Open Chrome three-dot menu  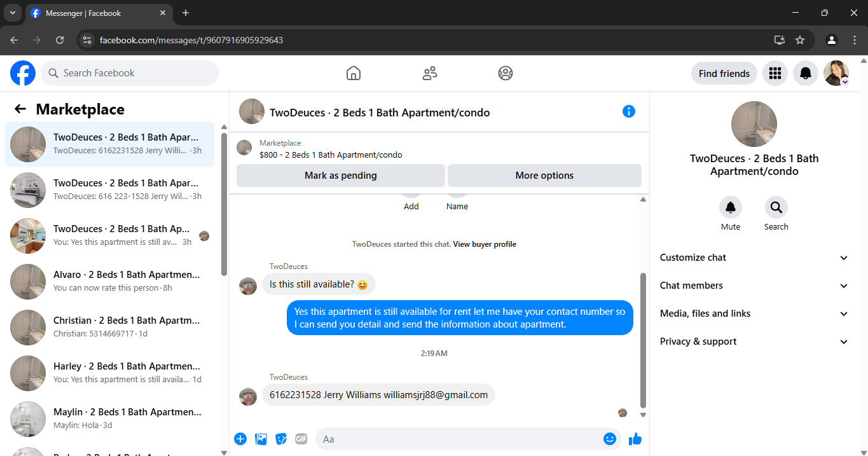point(855,40)
